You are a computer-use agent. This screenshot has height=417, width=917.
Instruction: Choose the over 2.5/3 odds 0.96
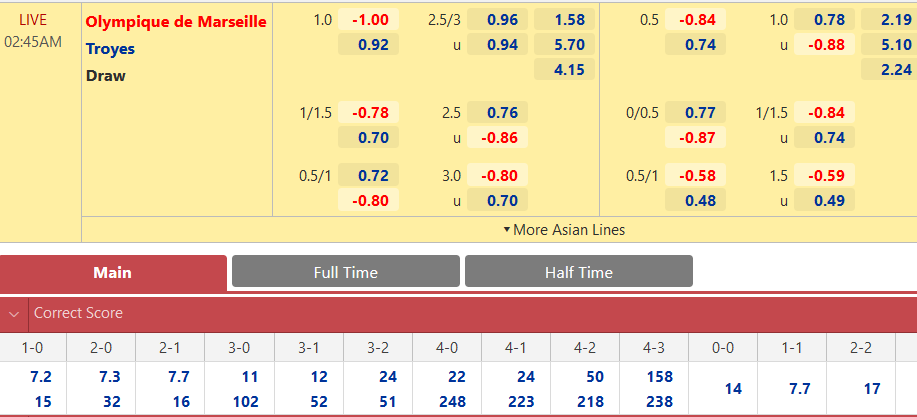click(498, 19)
